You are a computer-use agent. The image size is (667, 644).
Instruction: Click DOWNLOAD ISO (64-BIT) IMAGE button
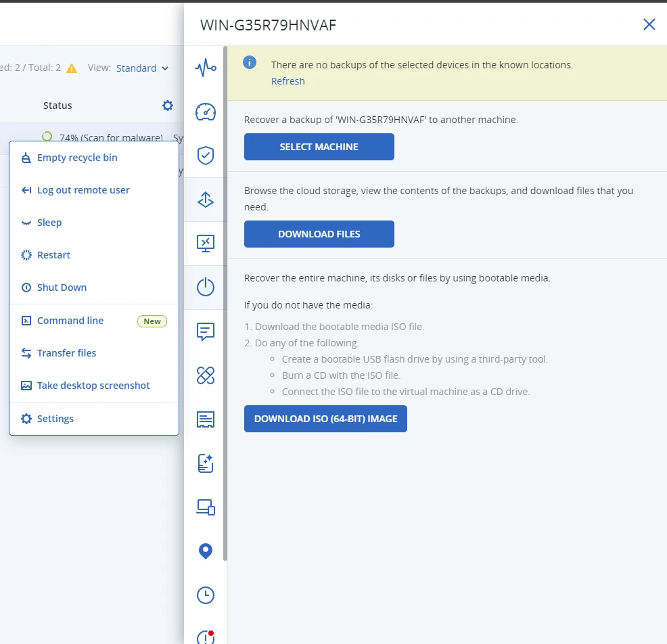click(325, 419)
